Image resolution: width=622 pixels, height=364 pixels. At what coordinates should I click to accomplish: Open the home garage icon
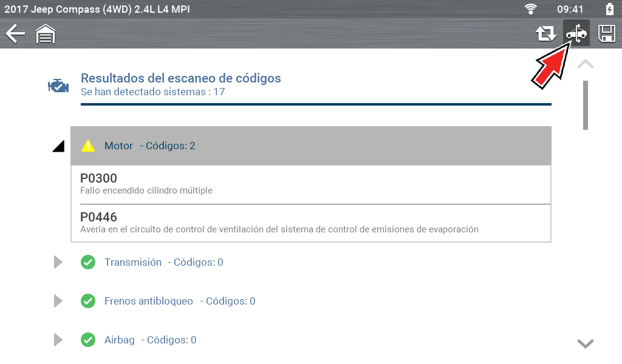[46, 34]
